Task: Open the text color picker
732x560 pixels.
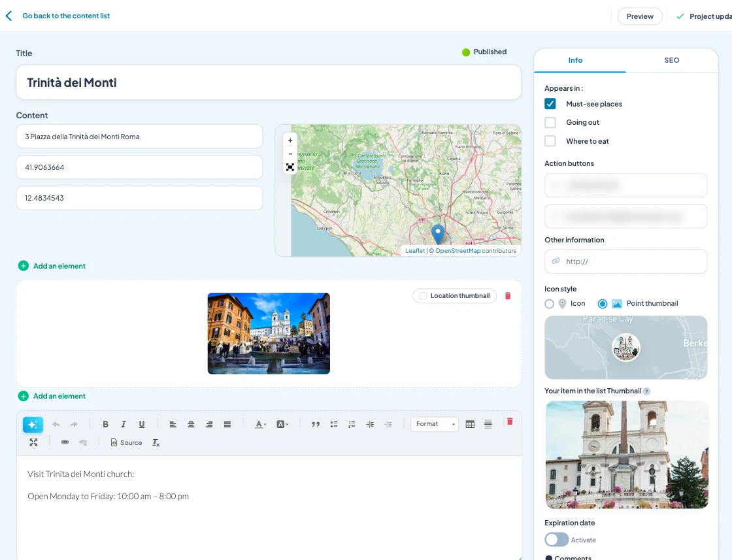Action: 261,424
